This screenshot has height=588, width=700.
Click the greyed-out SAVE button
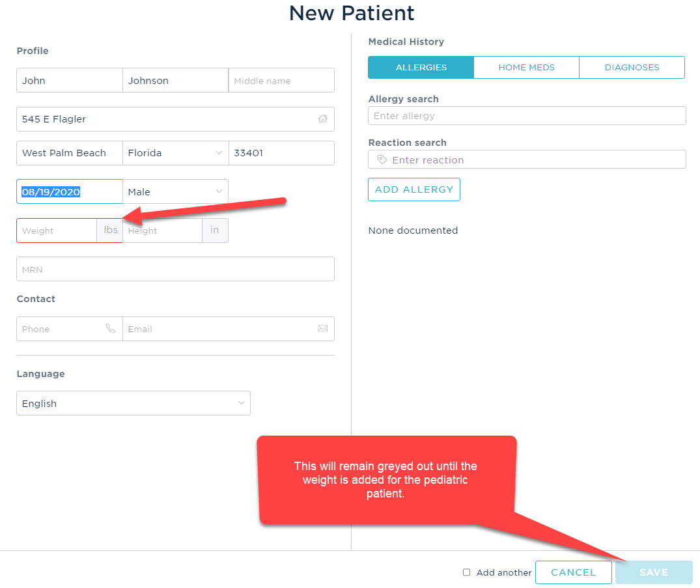point(653,572)
